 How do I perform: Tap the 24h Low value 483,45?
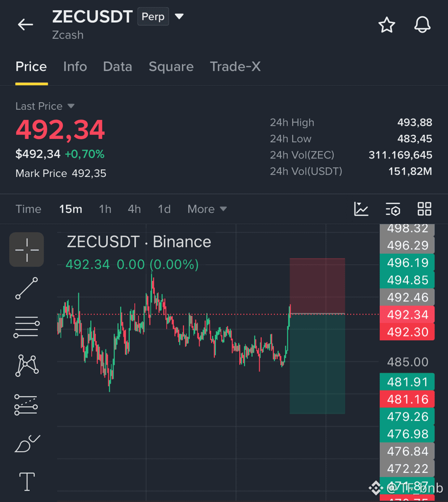(x=414, y=138)
